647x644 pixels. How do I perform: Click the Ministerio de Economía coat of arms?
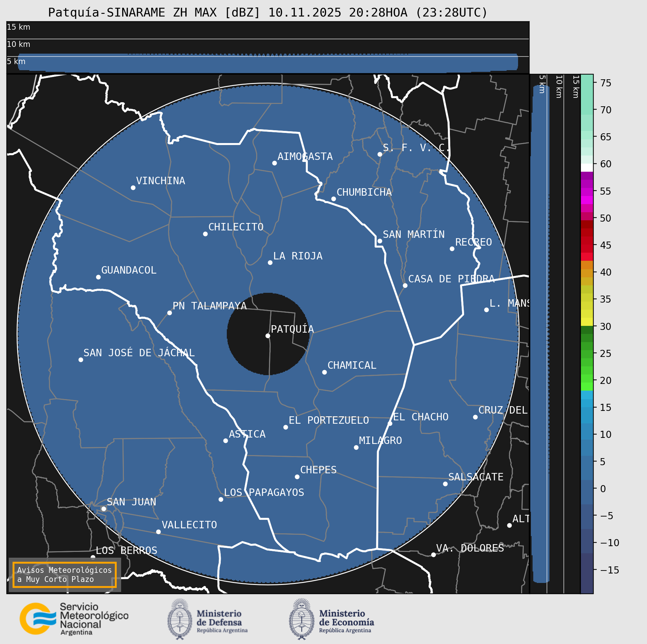(x=302, y=619)
